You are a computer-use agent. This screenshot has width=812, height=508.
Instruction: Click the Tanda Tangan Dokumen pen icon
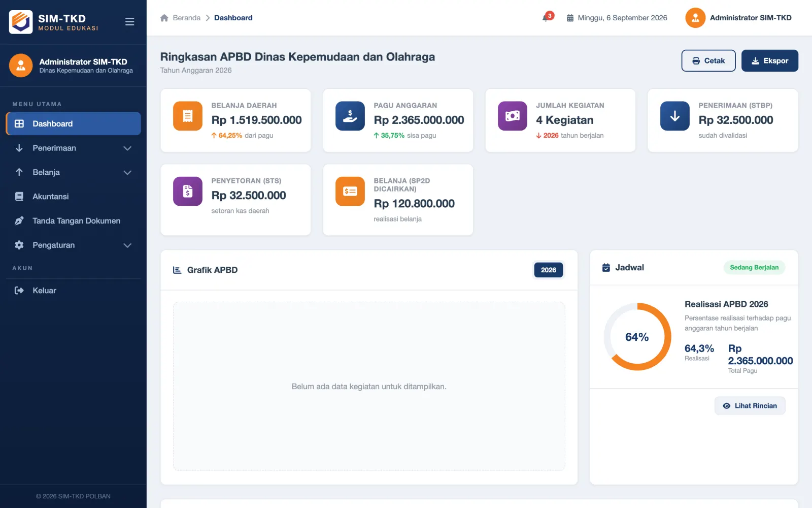tap(19, 221)
